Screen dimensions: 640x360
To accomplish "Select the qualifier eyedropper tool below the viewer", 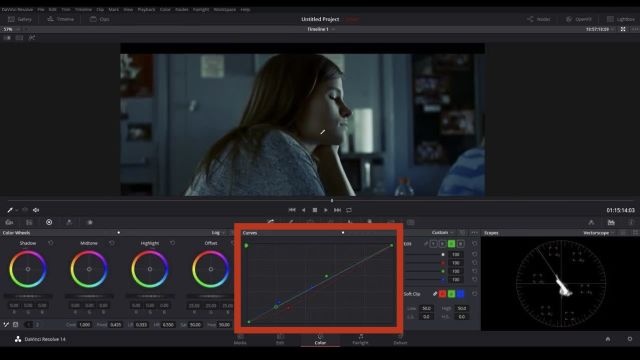I will (10, 210).
